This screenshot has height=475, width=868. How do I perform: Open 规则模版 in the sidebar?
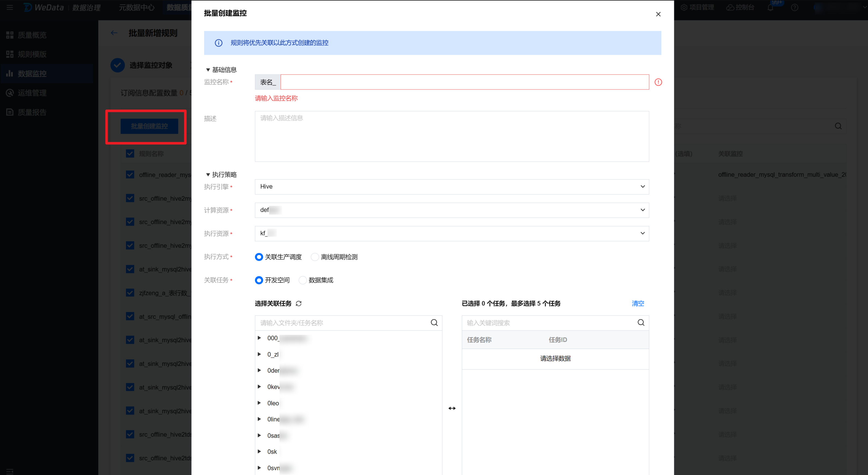pos(32,54)
